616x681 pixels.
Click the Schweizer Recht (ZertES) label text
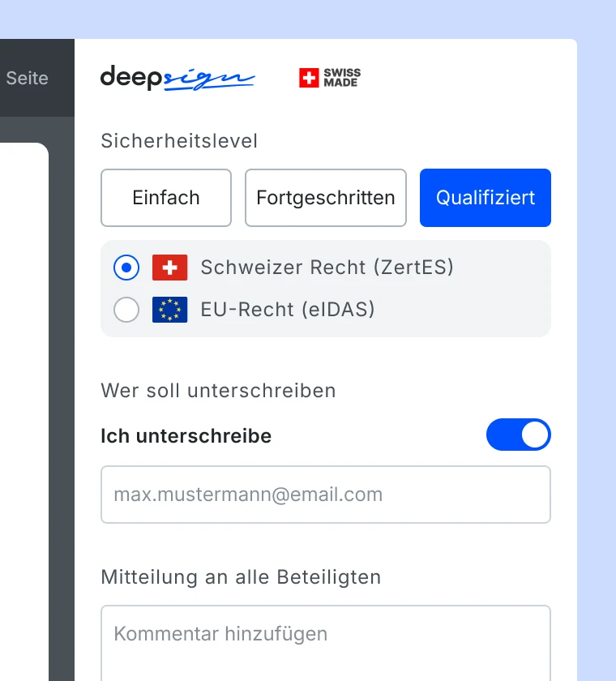327,268
